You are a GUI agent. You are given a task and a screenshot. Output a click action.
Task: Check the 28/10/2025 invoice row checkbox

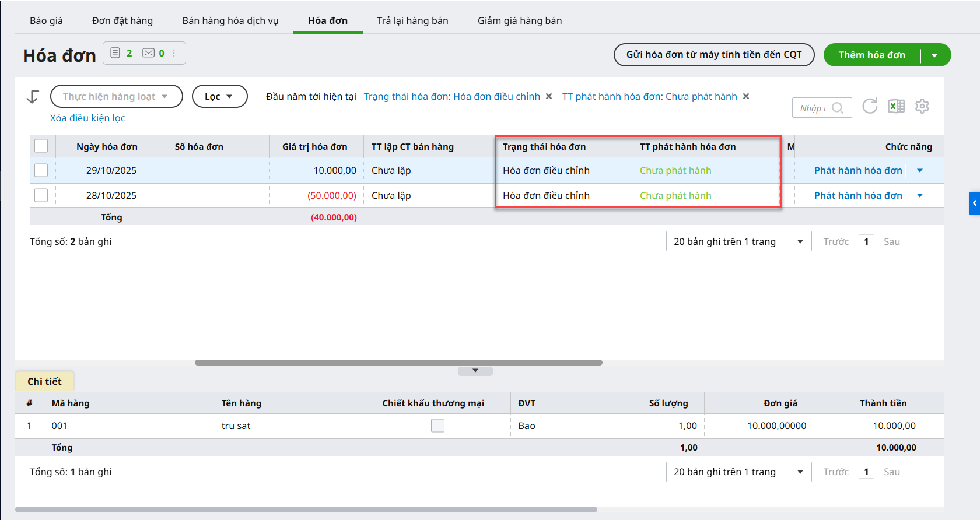point(41,195)
